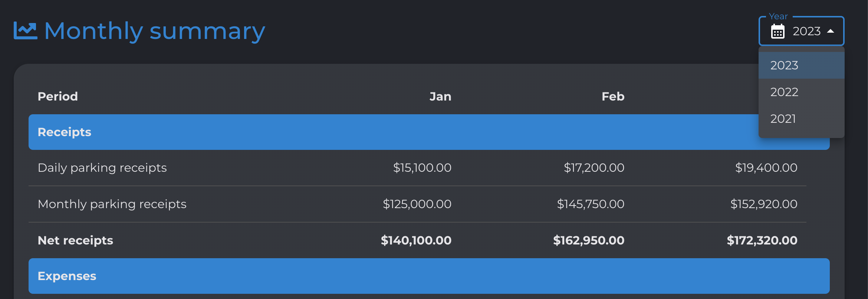Click the Jan column header
This screenshot has height=299, width=868.
pos(440,96)
